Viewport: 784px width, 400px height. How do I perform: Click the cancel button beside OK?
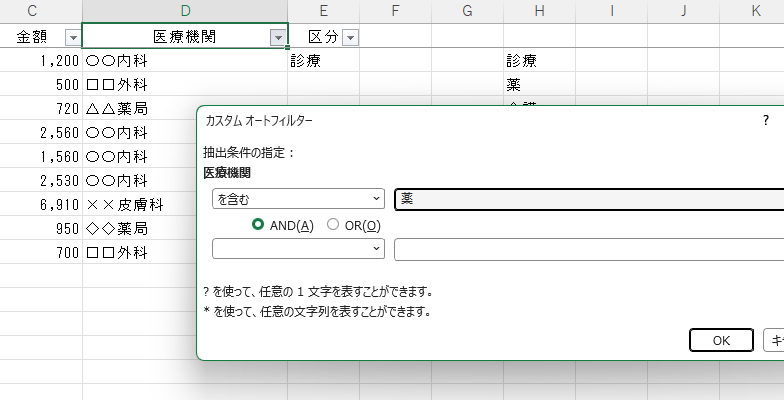(x=773, y=340)
